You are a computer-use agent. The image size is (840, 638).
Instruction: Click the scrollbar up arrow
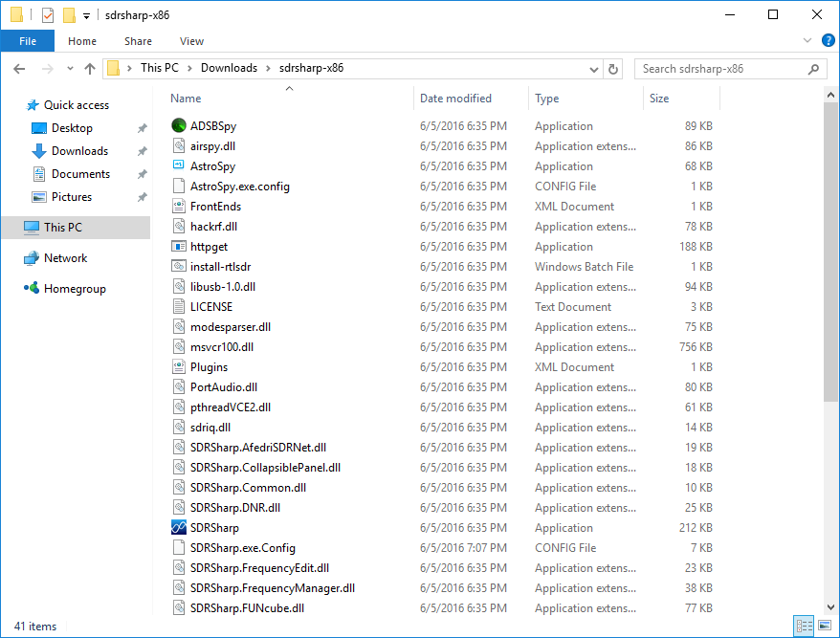click(x=830, y=95)
